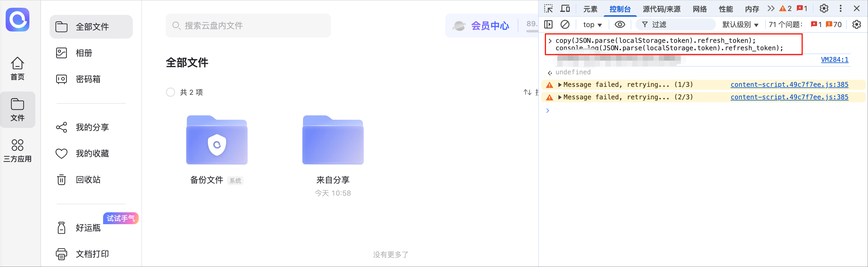This screenshot has width=868, height=267.
Task: Open the top JavaScript context dropdown
Action: (x=592, y=25)
